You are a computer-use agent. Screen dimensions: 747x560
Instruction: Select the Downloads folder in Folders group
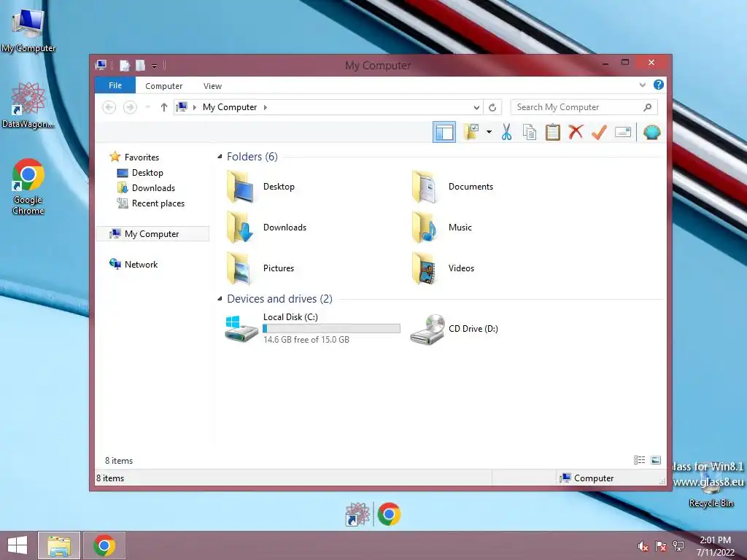click(266, 227)
